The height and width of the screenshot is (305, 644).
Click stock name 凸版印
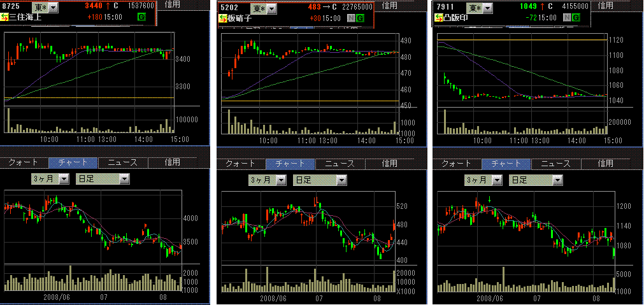(455, 17)
